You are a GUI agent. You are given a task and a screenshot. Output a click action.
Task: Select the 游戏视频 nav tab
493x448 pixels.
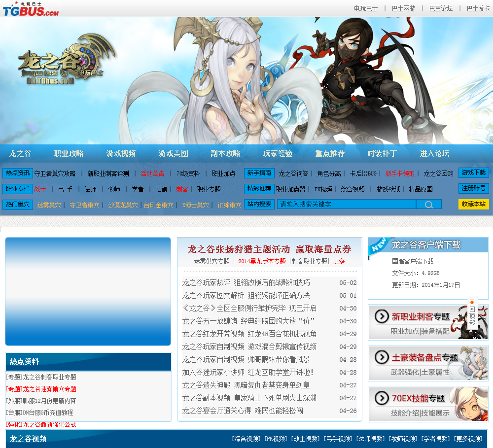[x=121, y=153]
